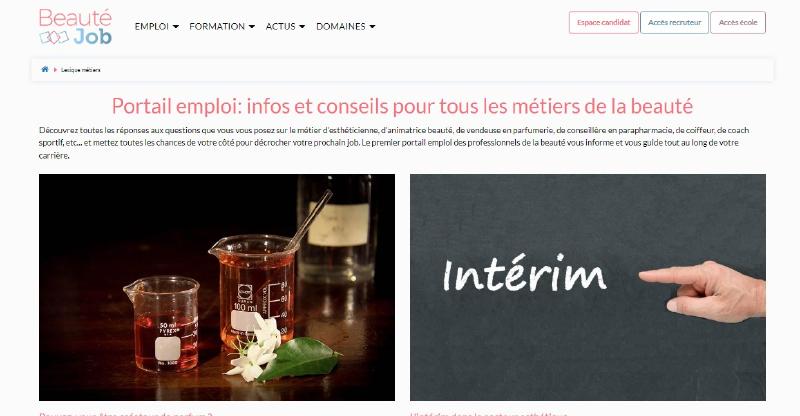The image size is (800, 416).
Task: Click the perfume creator article title link
Action: click(126, 414)
